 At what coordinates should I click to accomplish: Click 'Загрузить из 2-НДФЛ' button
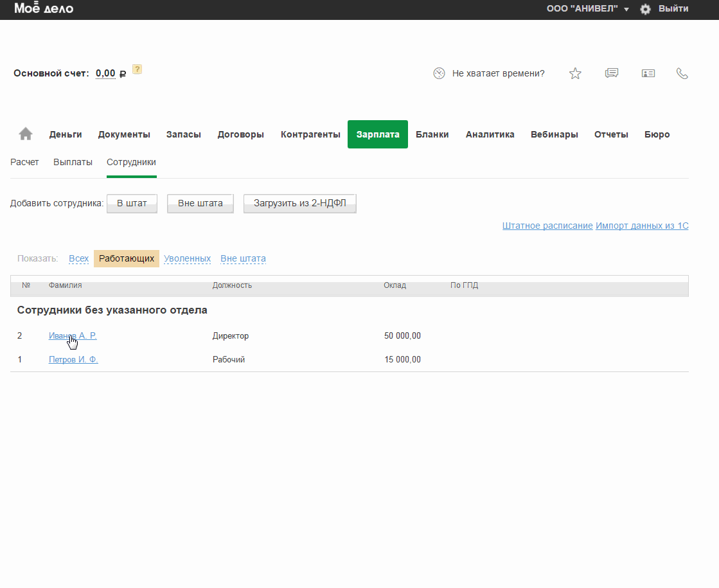299,203
